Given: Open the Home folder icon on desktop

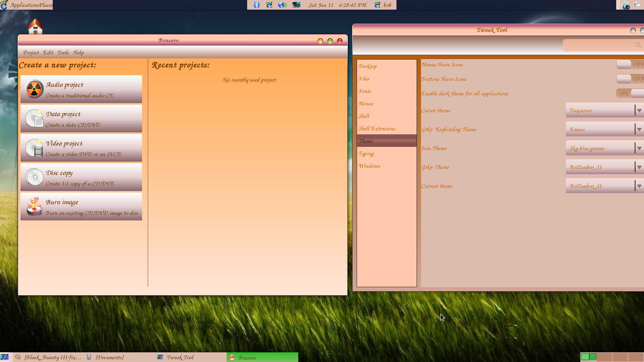Looking at the screenshot, I should (35, 27).
